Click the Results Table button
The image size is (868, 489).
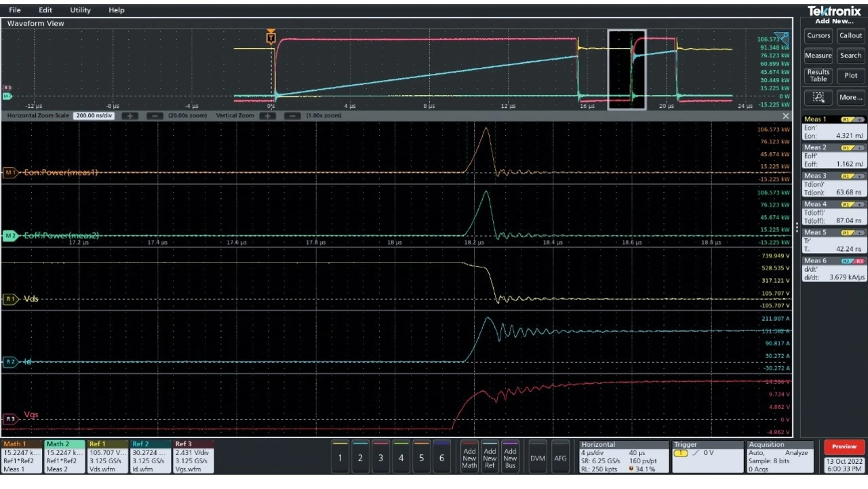tap(818, 75)
